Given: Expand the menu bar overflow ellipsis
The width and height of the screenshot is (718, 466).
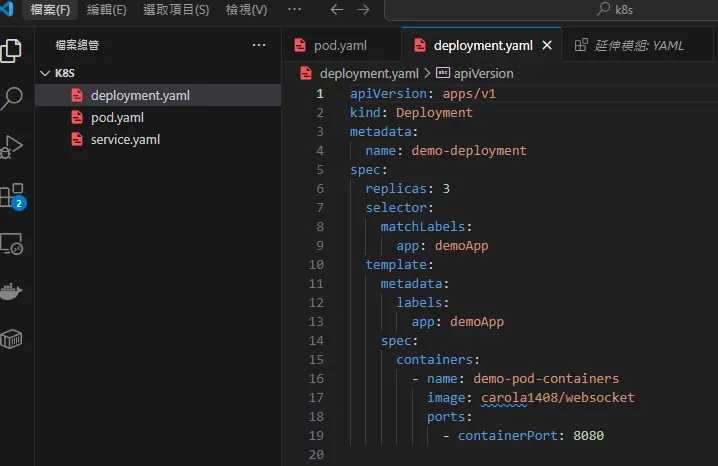Looking at the screenshot, I should [x=294, y=10].
